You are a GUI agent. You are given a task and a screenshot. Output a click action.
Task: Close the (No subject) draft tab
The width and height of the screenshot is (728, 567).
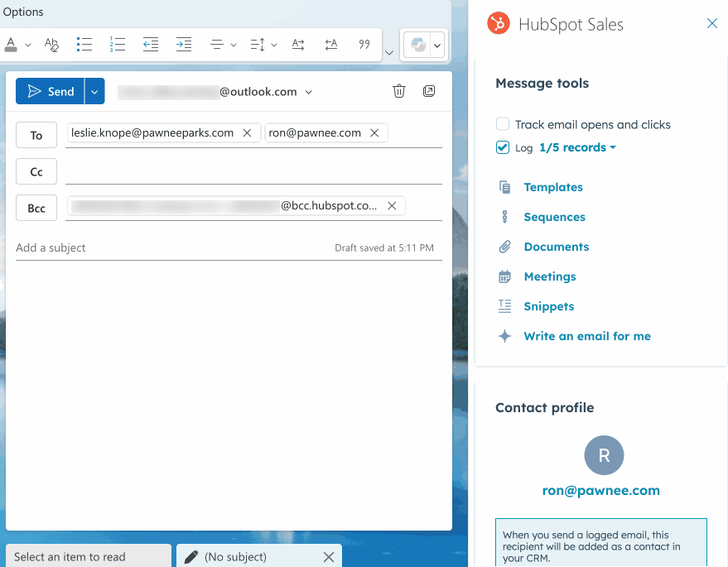tap(329, 557)
